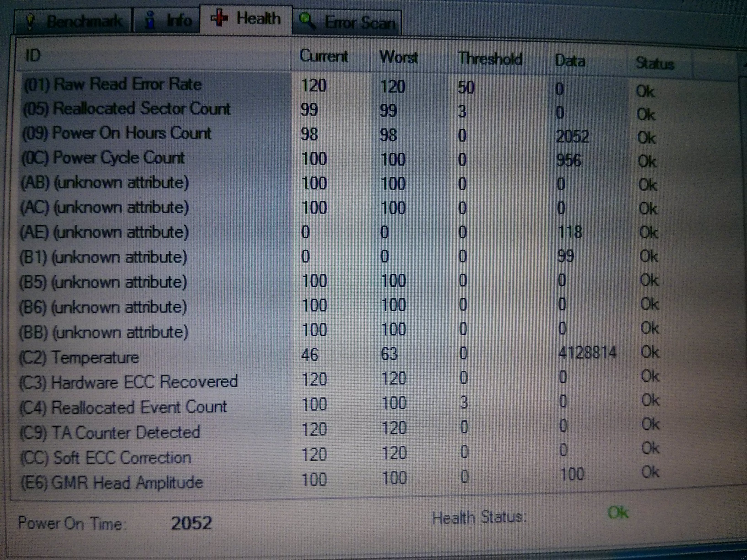This screenshot has height=560, width=747.
Task: Click the (AE) attribute data value 118
Action: click(570, 232)
